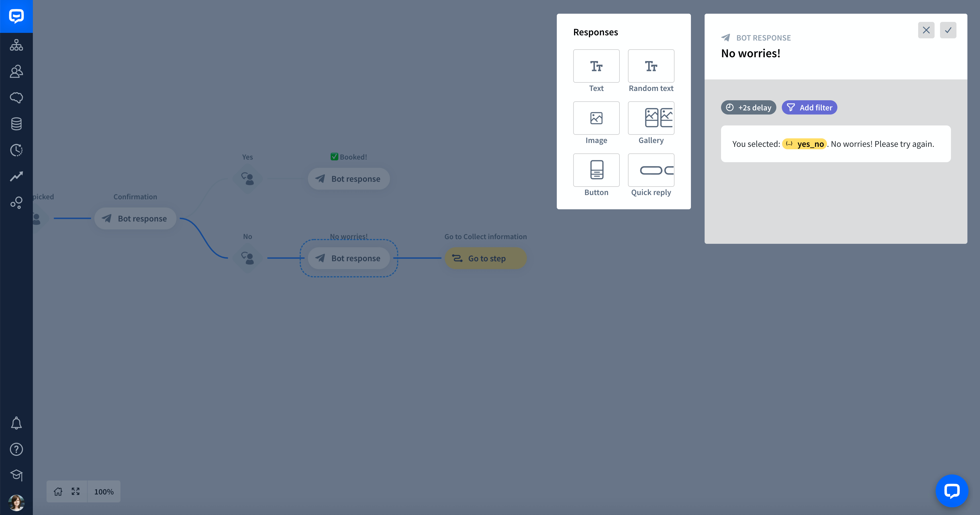Confirm changes with the checkmark button
Image resolution: width=980 pixels, height=515 pixels.
pos(948,30)
